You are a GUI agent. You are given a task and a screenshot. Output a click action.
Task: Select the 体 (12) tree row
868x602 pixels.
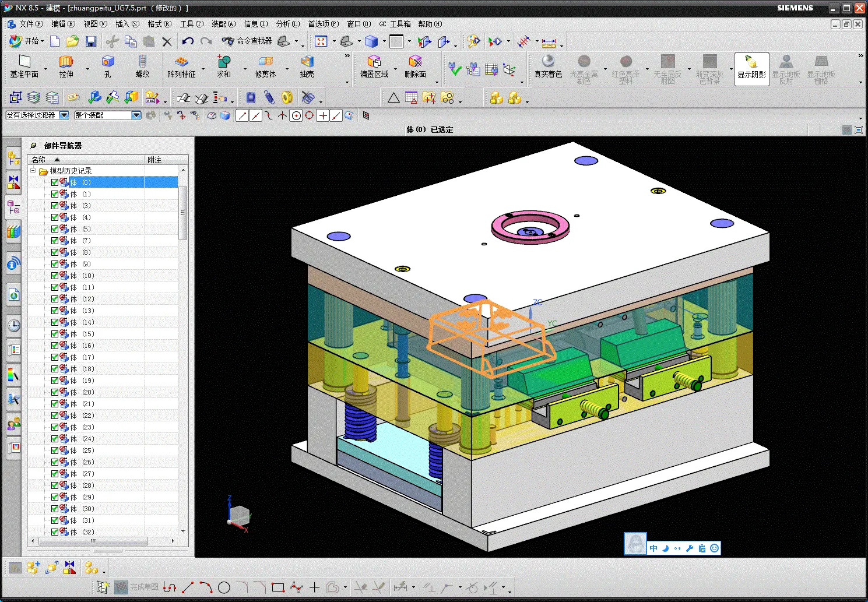(103, 299)
